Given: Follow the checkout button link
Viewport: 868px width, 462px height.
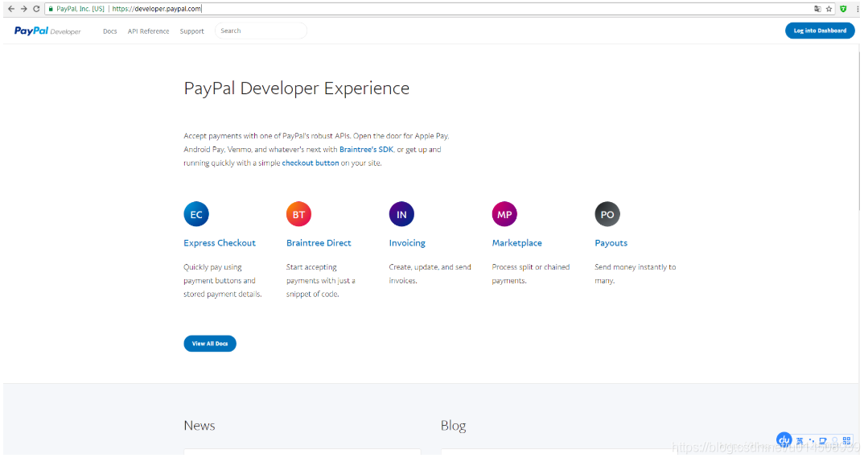Looking at the screenshot, I should pos(310,163).
